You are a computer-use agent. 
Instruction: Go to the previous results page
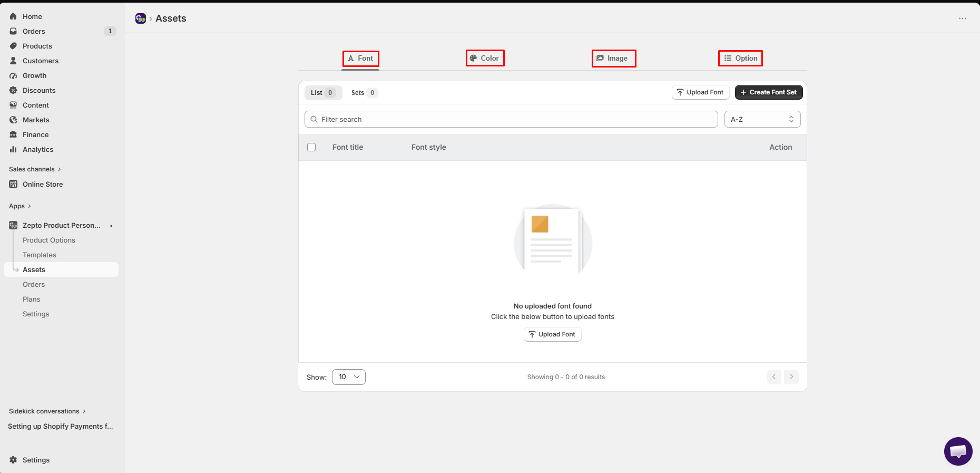tap(774, 377)
